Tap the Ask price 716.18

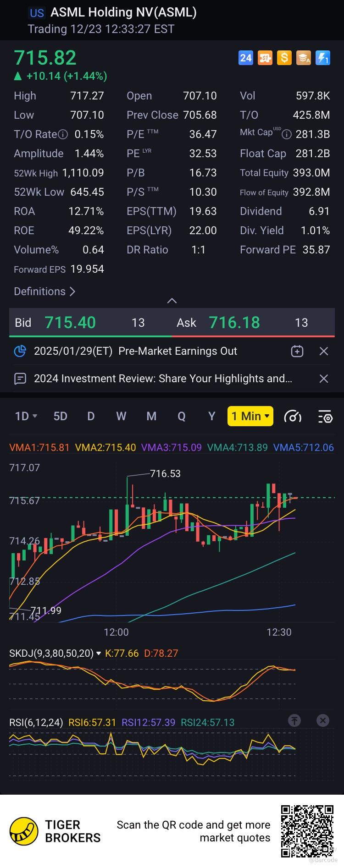234,323
